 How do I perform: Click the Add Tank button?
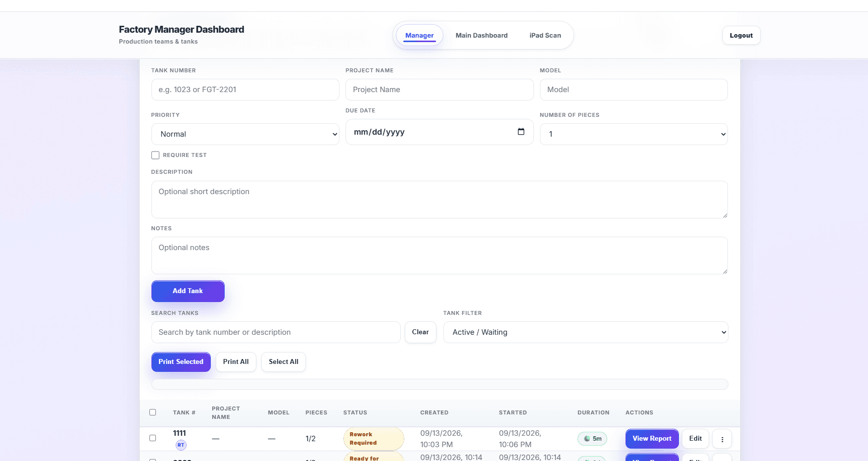[x=188, y=291]
